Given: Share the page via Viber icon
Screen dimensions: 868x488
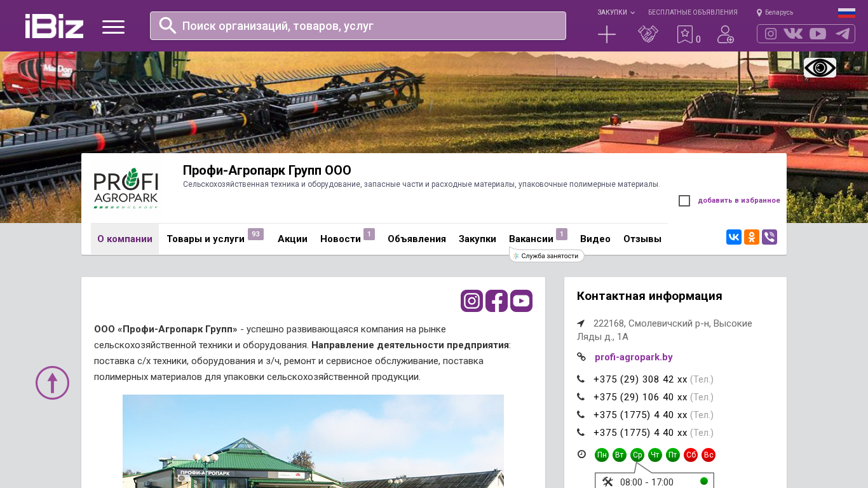Looking at the screenshot, I should 770,237.
